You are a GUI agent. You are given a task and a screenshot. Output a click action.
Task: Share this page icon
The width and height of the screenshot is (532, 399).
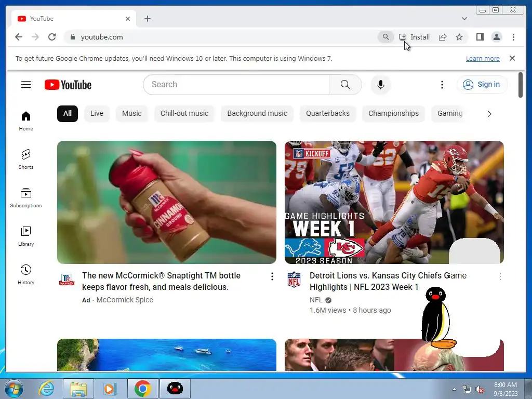pyautogui.click(x=443, y=37)
